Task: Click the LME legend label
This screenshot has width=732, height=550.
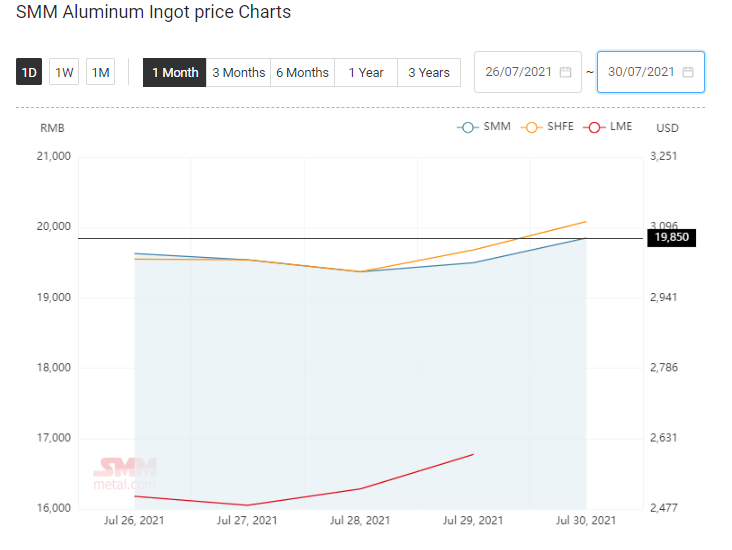Action: [x=621, y=127]
